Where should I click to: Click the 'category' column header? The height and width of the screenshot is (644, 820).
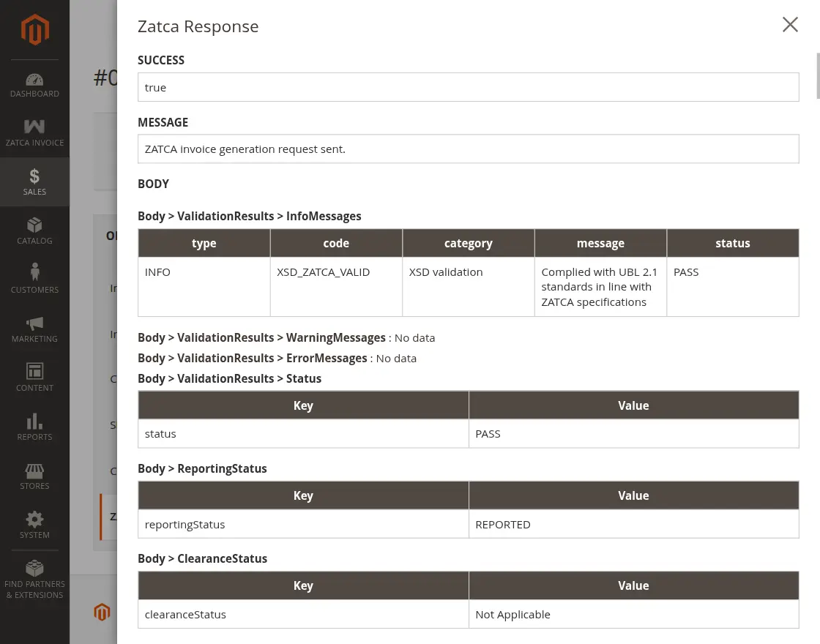(x=469, y=243)
